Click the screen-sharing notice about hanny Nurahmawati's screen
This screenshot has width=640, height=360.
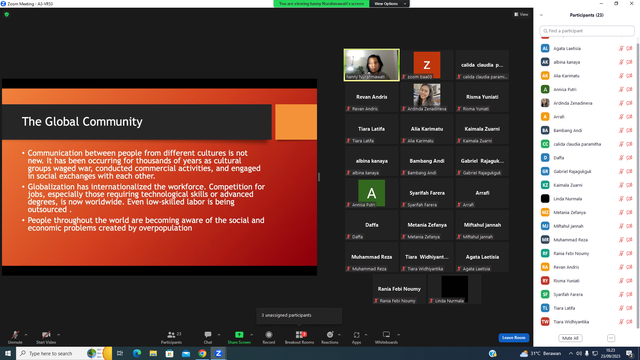click(x=321, y=4)
